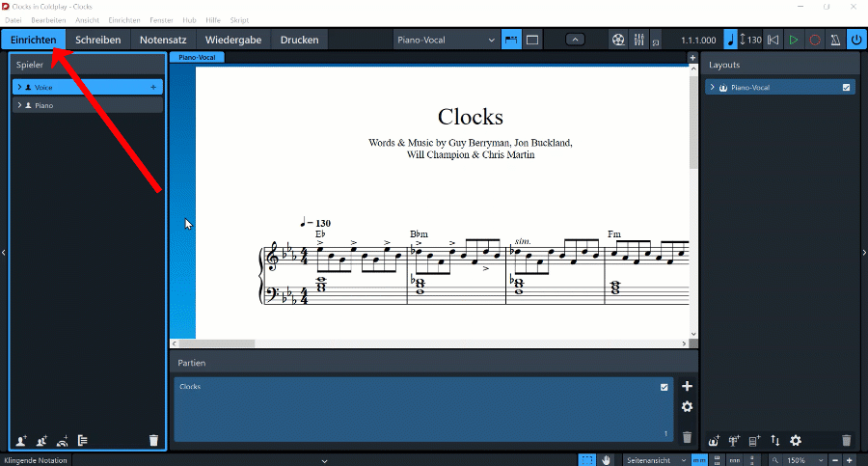
Task: Select the Piano-Vocal document tab
Action: tap(197, 57)
